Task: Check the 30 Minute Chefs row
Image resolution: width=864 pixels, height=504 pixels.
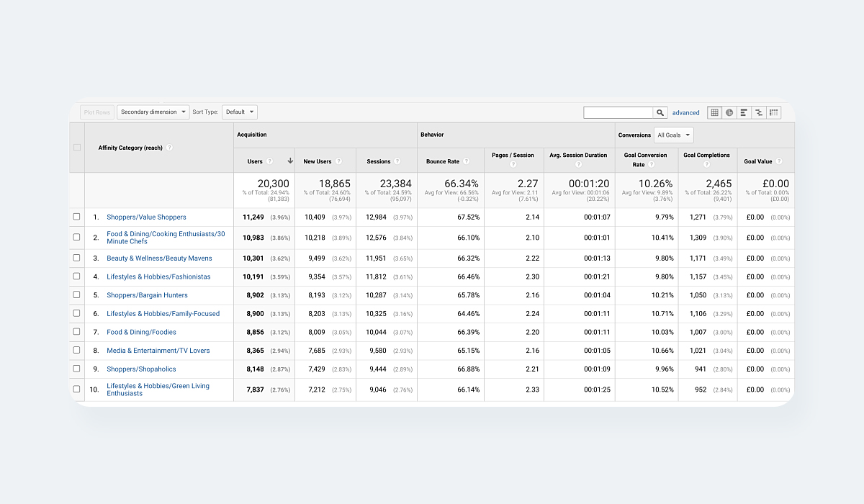Action: point(77,237)
